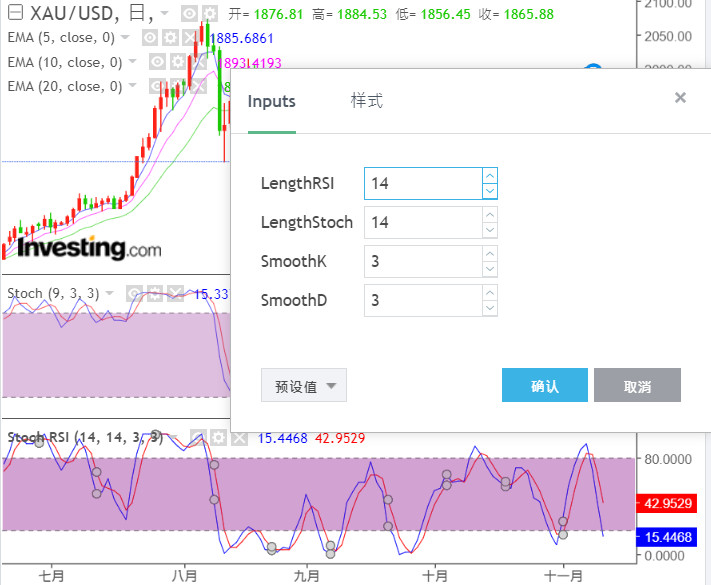711x585 pixels.
Task: Increase SmoothD value with up arrow
Action: coord(490,293)
